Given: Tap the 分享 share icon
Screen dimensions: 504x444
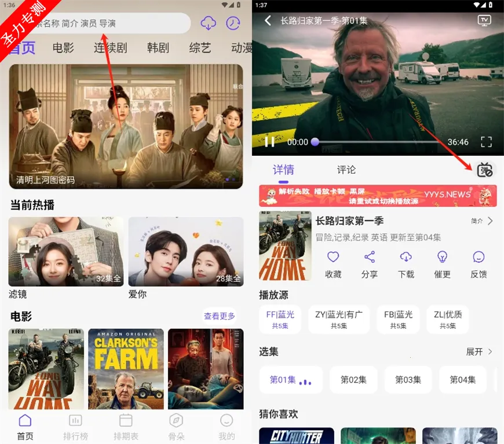Looking at the screenshot, I should point(370,257).
